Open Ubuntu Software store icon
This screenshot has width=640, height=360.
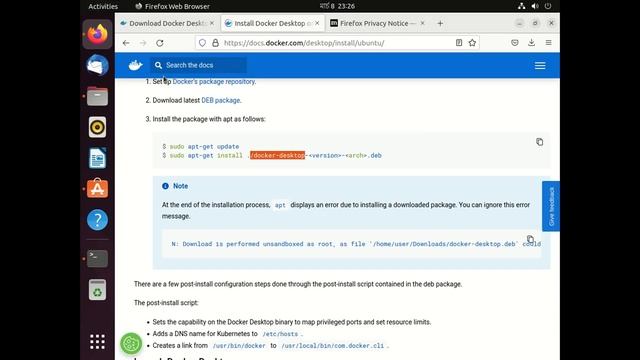pyautogui.click(x=97, y=189)
